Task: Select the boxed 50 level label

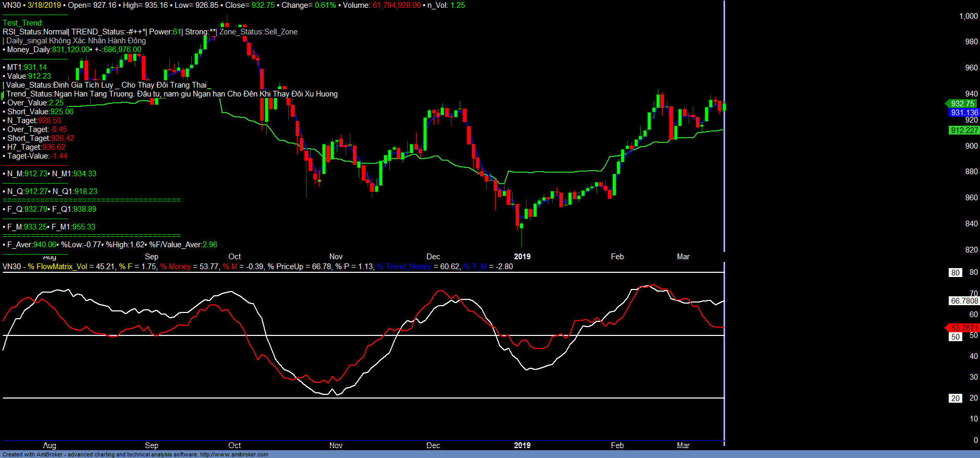Action: (955, 337)
